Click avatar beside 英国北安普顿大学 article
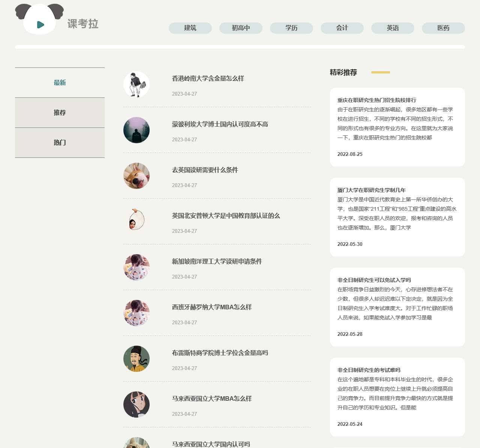This screenshot has height=448, width=480. pyautogui.click(x=136, y=222)
